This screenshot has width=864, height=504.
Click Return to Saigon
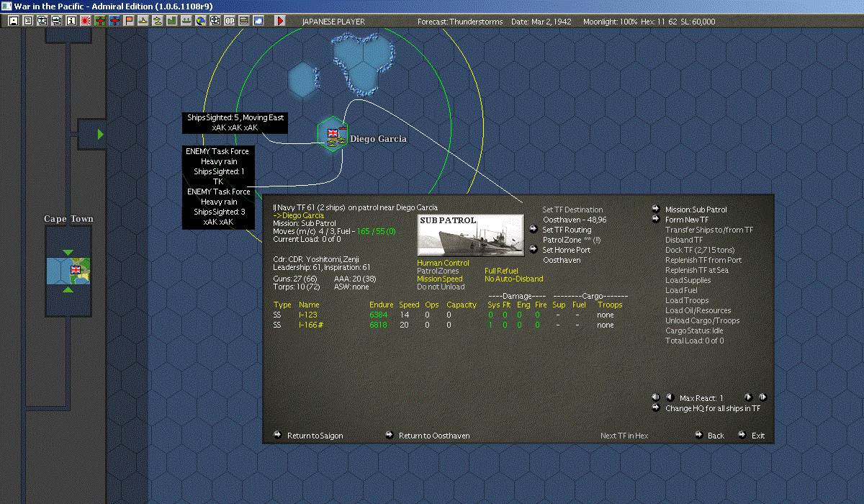tap(315, 436)
